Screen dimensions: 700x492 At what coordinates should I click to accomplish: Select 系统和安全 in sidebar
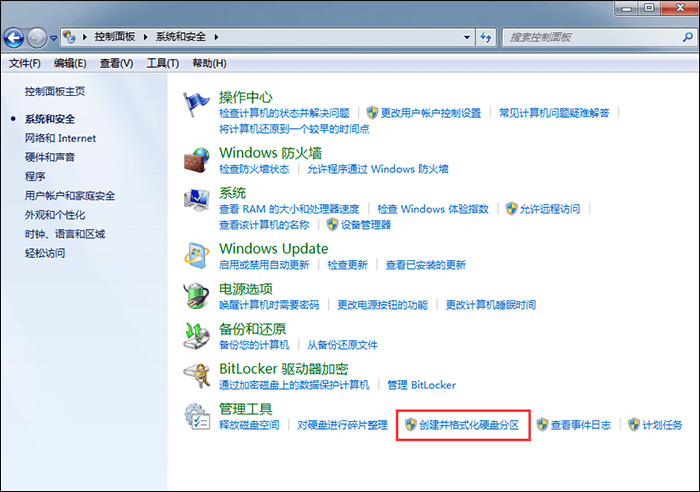[50, 119]
